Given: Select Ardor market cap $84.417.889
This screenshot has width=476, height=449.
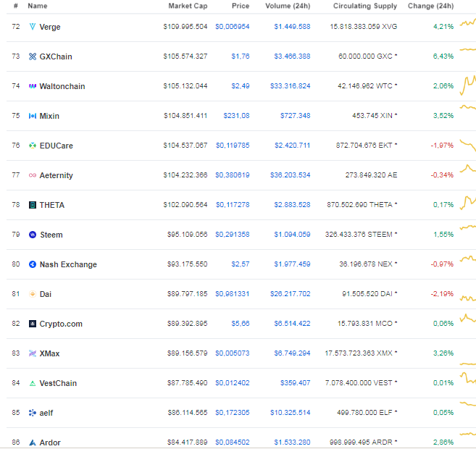Looking at the screenshot, I should tap(188, 442).
